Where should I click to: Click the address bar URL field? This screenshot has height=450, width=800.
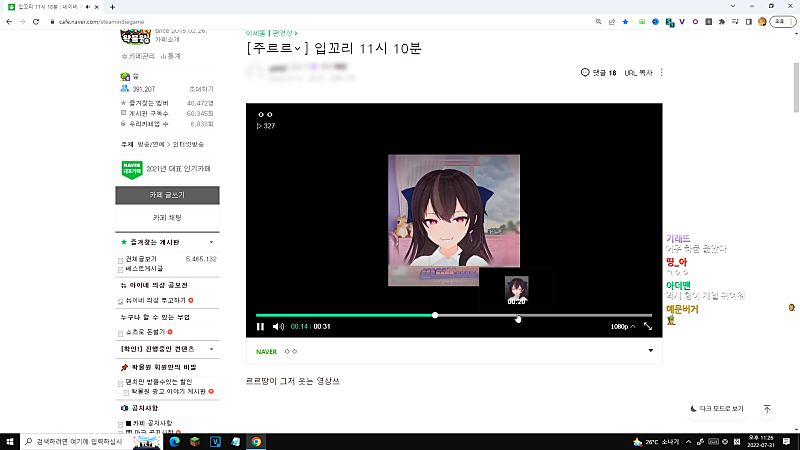coord(321,22)
